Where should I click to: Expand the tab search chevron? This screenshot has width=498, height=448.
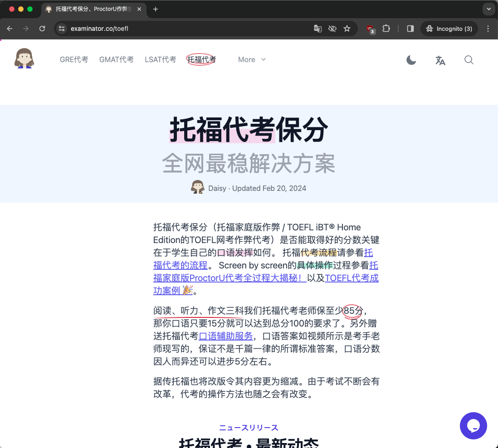(489, 9)
